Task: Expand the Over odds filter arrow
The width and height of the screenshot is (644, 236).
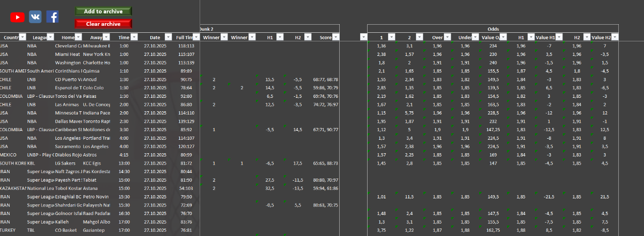Action: pyautogui.click(x=447, y=37)
